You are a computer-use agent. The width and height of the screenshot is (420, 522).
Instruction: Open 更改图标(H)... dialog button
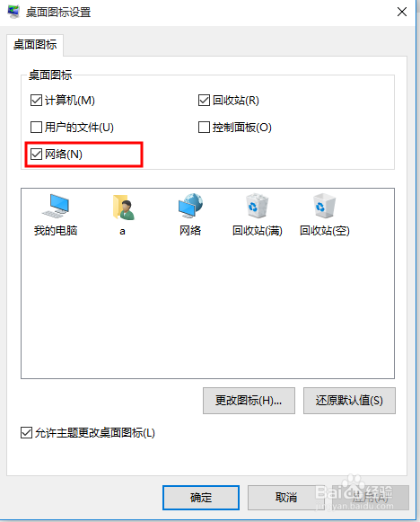tap(249, 401)
